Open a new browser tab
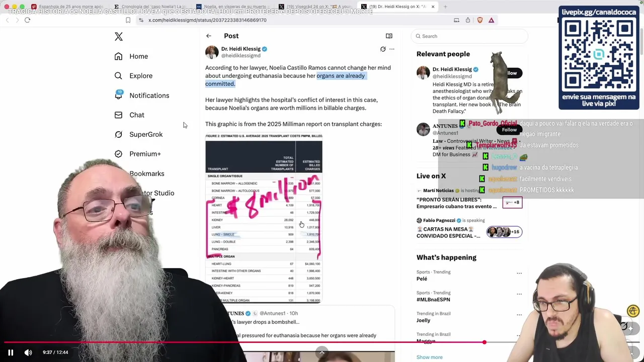The image size is (644, 362). tap(445, 7)
